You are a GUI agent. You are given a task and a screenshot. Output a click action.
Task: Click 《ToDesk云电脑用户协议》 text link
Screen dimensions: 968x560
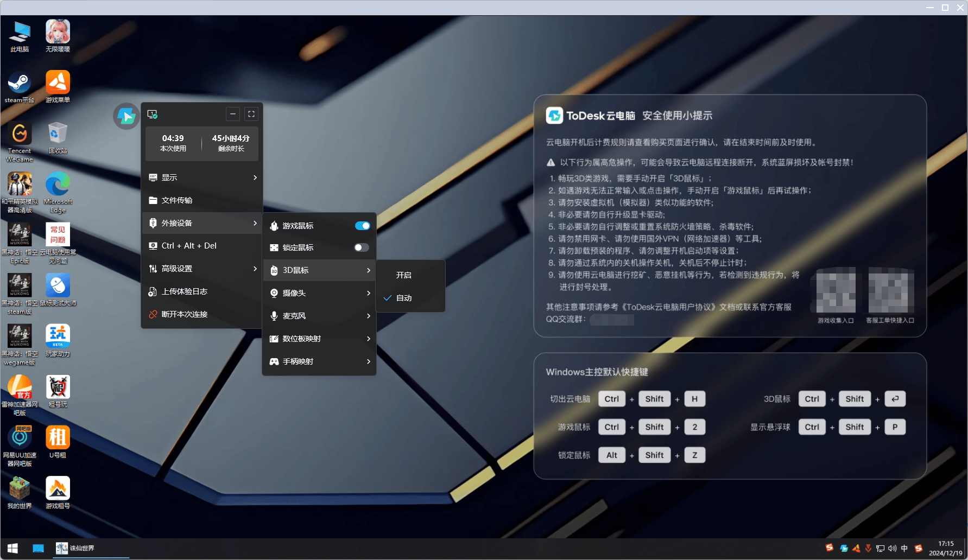668,307
